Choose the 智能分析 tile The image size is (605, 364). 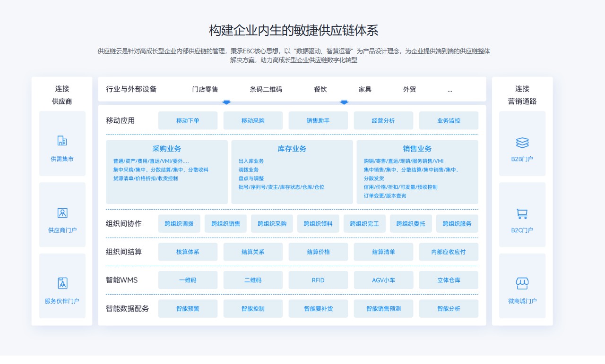tap(449, 308)
